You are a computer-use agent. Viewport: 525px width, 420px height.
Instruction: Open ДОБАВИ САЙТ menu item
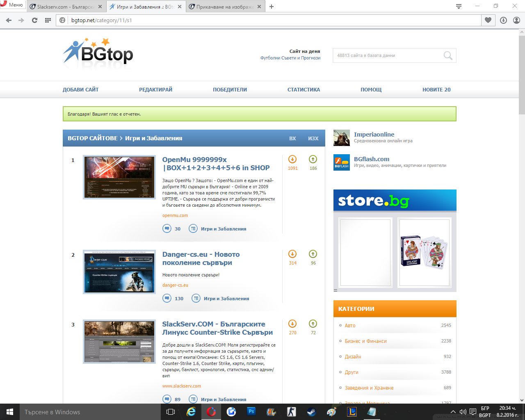coord(80,89)
